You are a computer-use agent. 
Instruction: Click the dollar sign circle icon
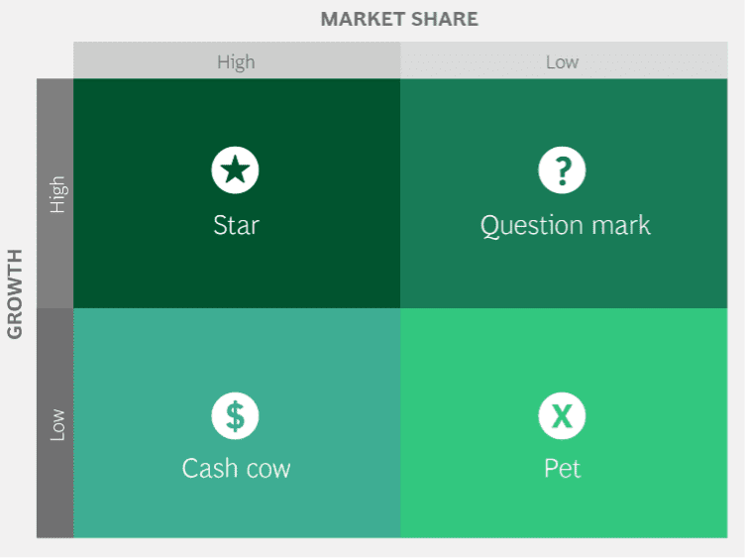tap(236, 416)
